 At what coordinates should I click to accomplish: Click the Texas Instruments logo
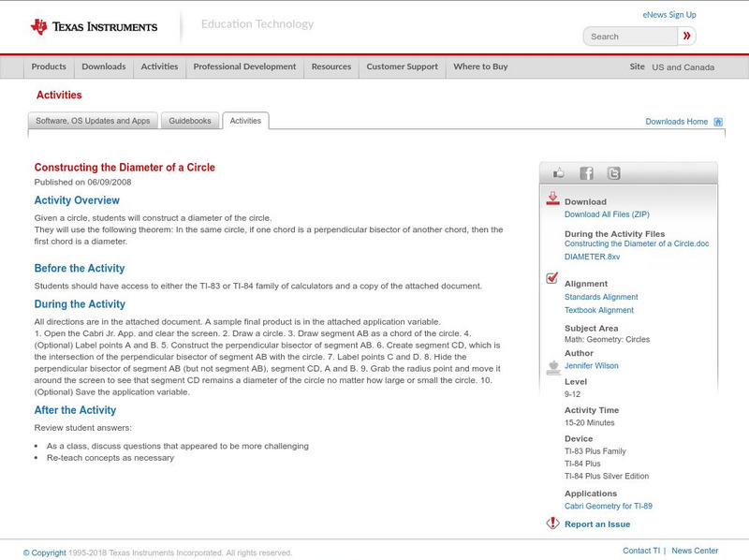click(94, 27)
